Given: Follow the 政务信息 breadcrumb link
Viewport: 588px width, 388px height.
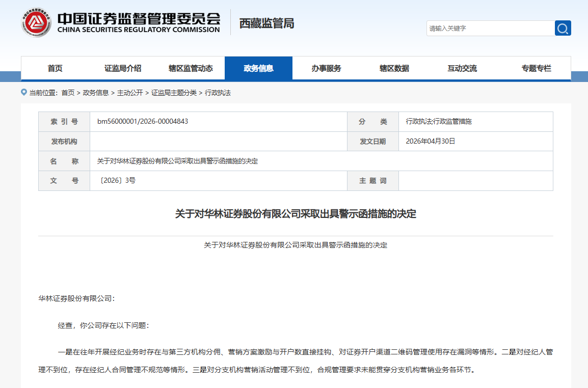Looking at the screenshot, I should point(96,93).
